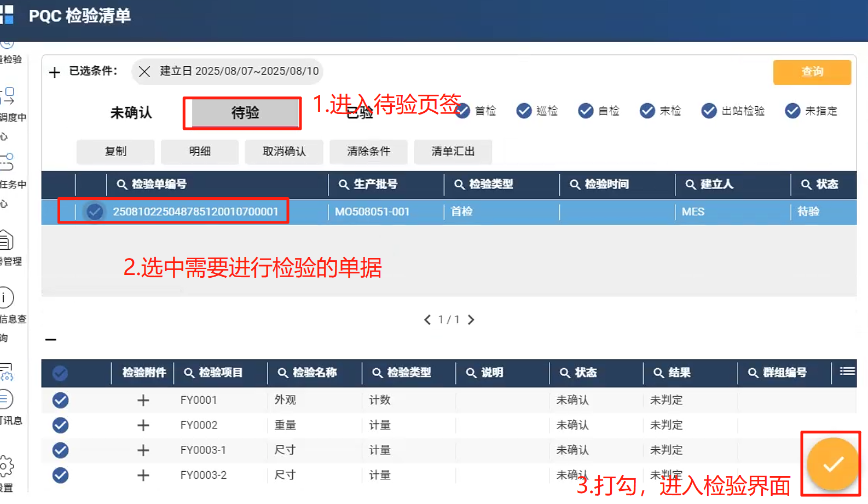Search by 检验时间 column magnifier
The image size is (868, 504).
click(x=575, y=185)
